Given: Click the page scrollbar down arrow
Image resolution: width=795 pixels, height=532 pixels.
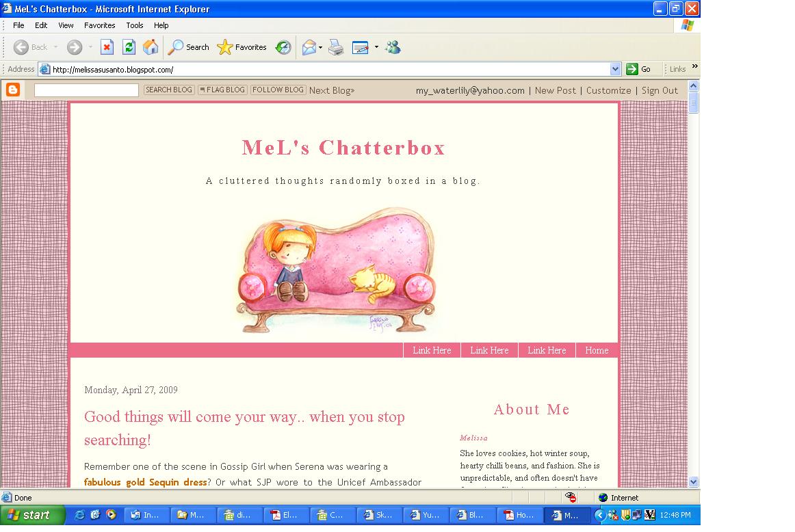Looking at the screenshot, I should click(x=693, y=482).
